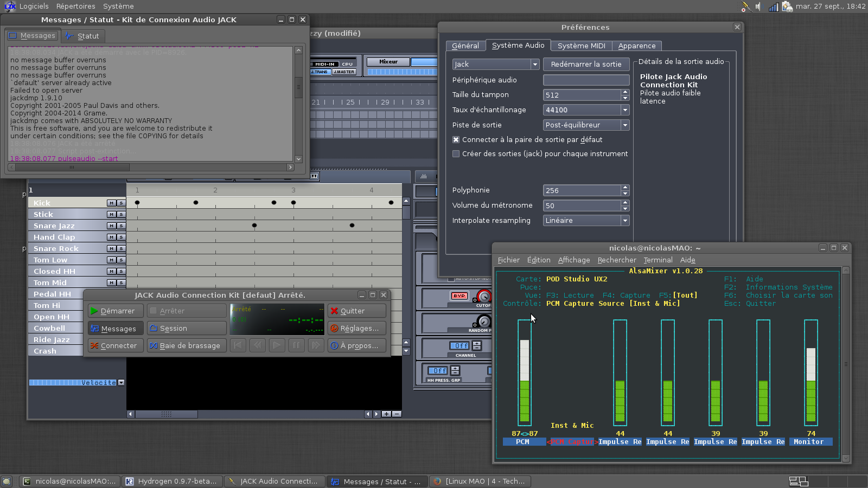This screenshot has width=868, height=488.
Task: Click the Périphérique audio input field
Action: 586,80
